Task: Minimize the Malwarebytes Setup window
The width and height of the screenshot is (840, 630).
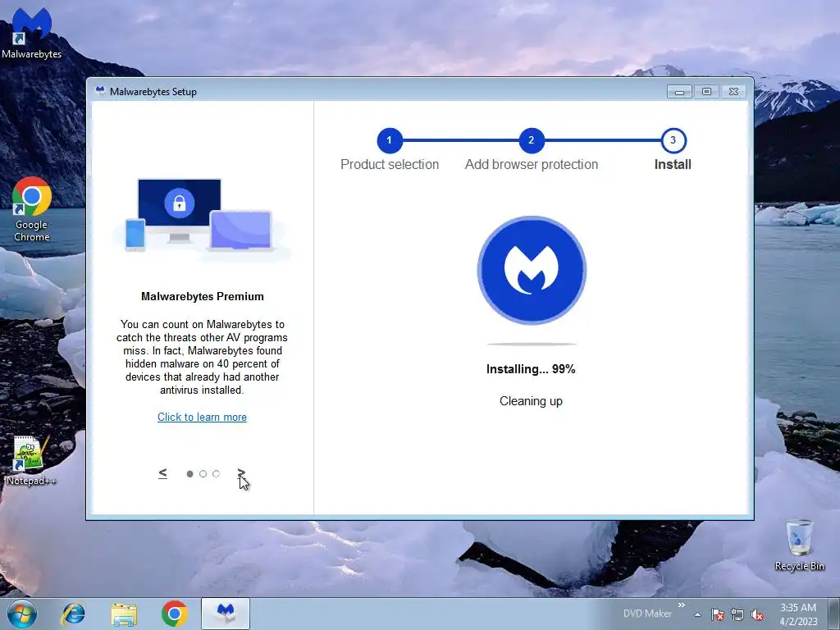Action: click(679, 92)
